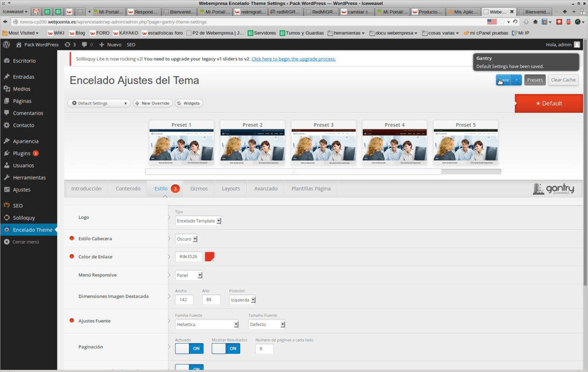Click the WordPress logo in admin bar

pyautogui.click(x=6, y=44)
